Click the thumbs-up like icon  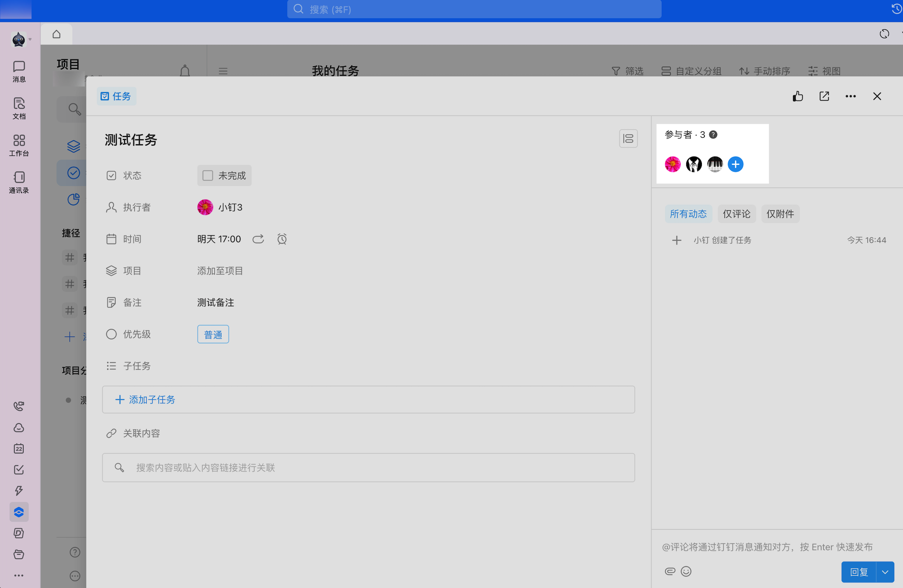click(798, 96)
